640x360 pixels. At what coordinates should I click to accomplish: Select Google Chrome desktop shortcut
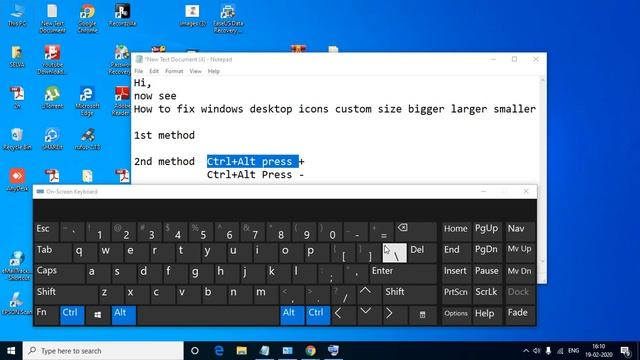[87, 18]
